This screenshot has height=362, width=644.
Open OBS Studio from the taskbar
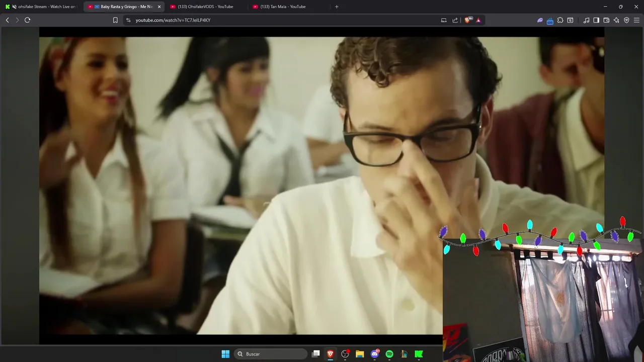345,354
